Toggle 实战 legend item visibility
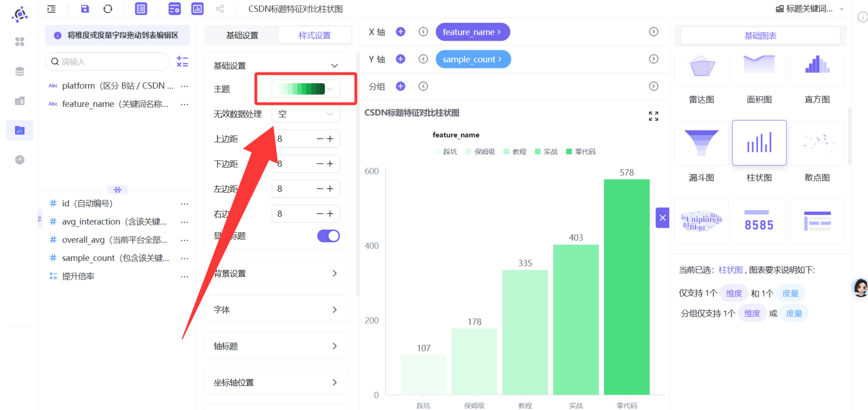 pyautogui.click(x=546, y=151)
